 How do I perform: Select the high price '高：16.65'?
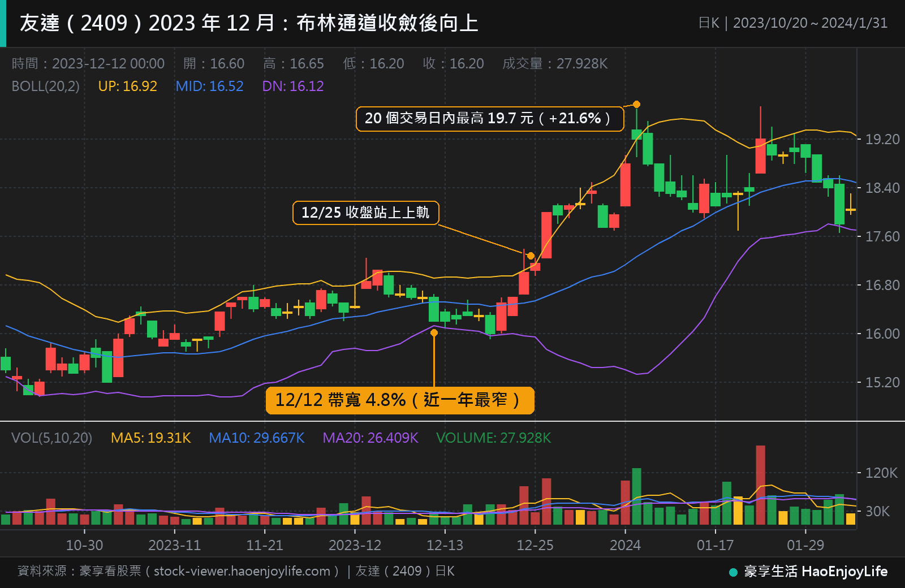click(x=294, y=63)
